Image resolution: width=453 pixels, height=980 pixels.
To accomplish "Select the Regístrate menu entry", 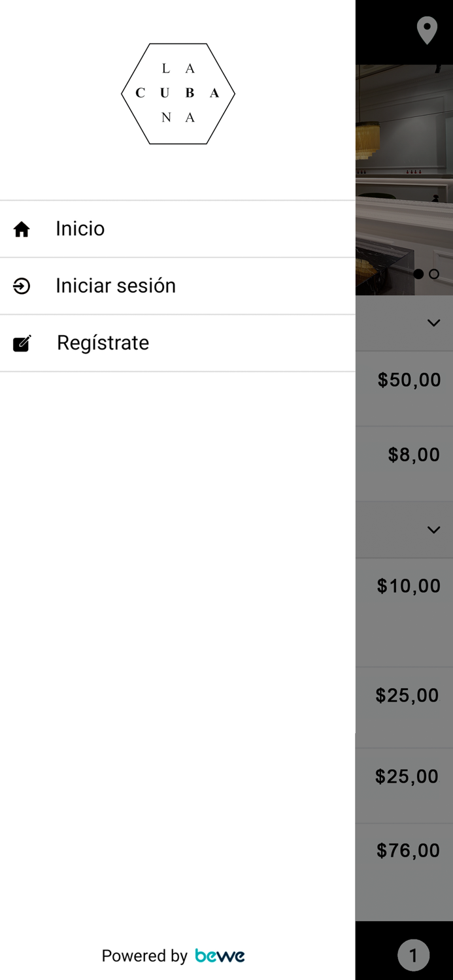I will (103, 343).
